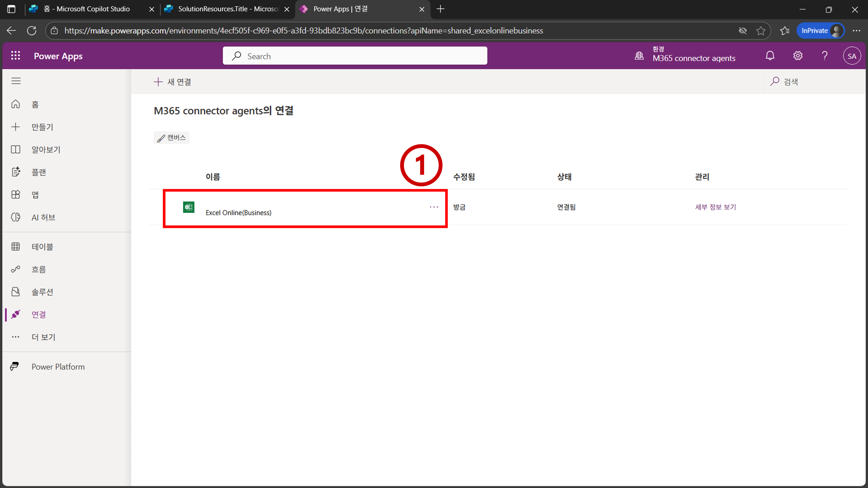Switch to the Microsoft Copilot Studio tab
Viewport: 868px width, 488px height.
point(86,9)
